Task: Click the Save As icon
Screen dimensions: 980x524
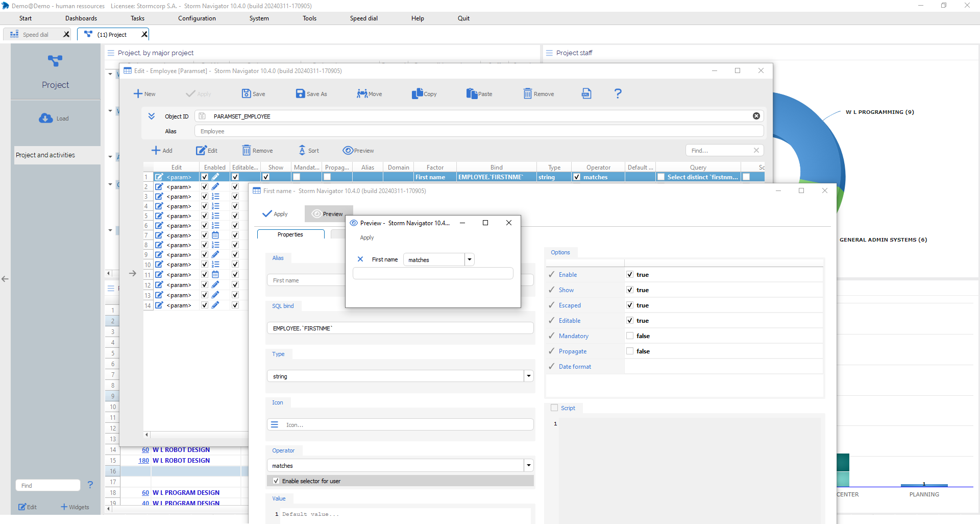Action: click(300, 93)
